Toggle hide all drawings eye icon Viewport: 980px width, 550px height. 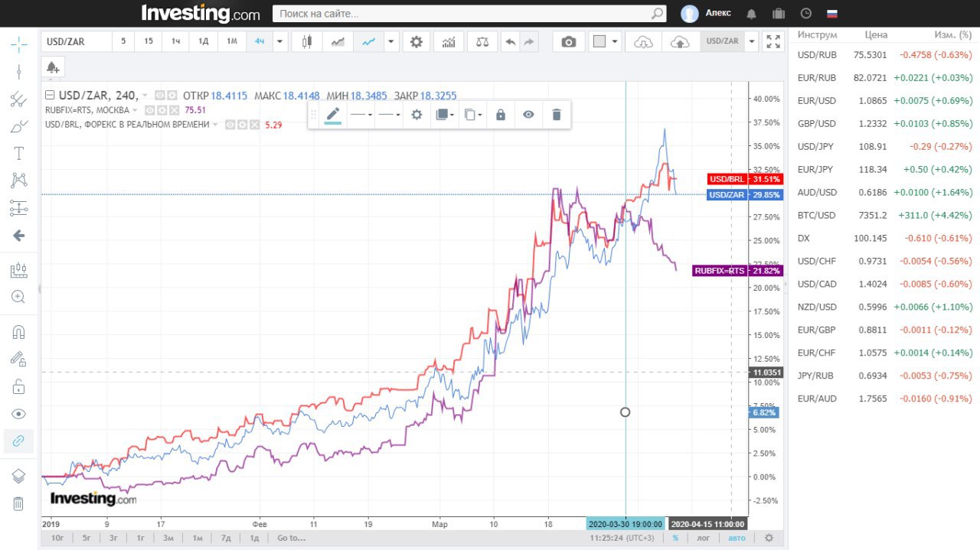pyautogui.click(x=18, y=414)
